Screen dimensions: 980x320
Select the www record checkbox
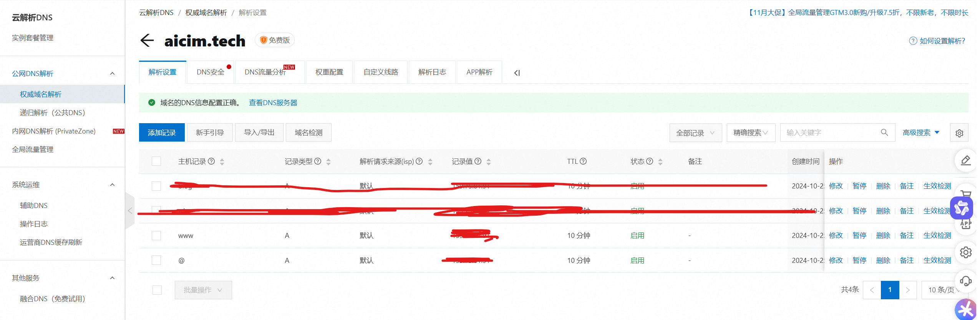click(156, 236)
